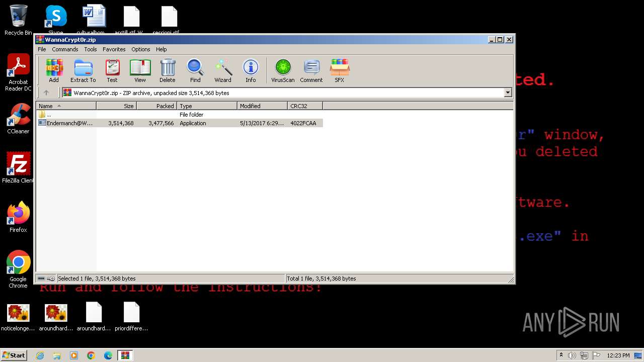644x362 pixels.
Task: Click the Test archive icon
Action: [112, 70]
